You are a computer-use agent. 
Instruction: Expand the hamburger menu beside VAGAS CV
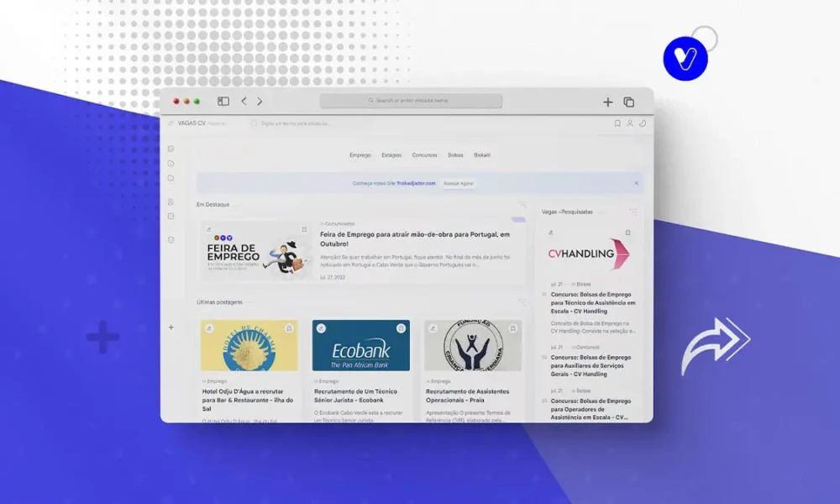coord(171,123)
